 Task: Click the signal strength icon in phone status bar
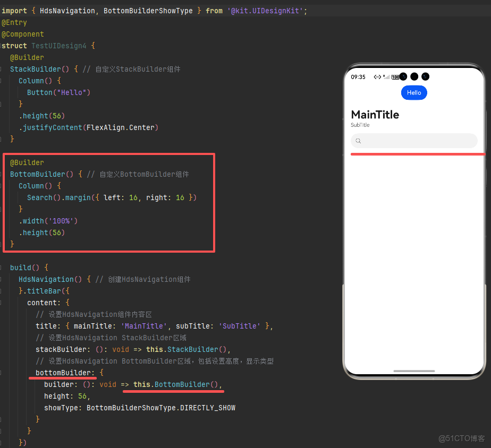click(386, 77)
